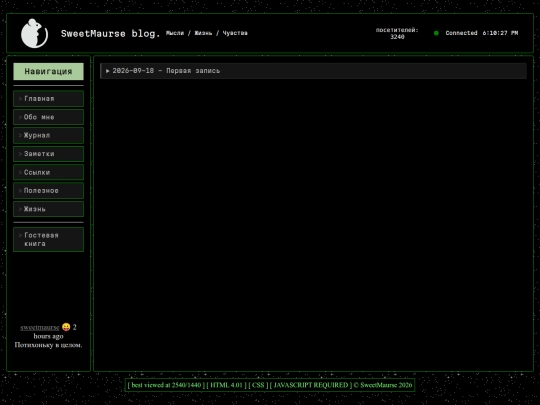540x405 pixels.
Task: Click the JAVASCRIPT REQUIRED footer text
Action: point(311,385)
